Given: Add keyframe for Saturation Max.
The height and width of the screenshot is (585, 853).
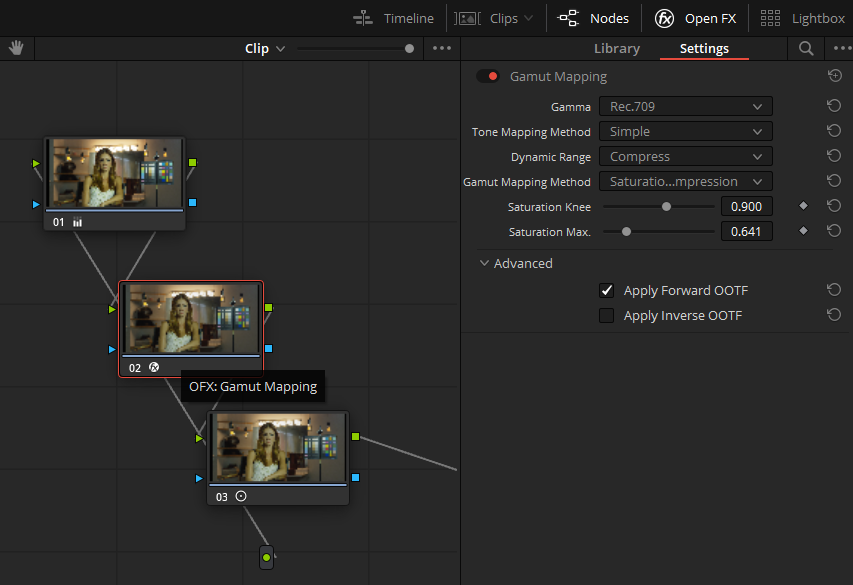Looking at the screenshot, I should pos(803,231).
